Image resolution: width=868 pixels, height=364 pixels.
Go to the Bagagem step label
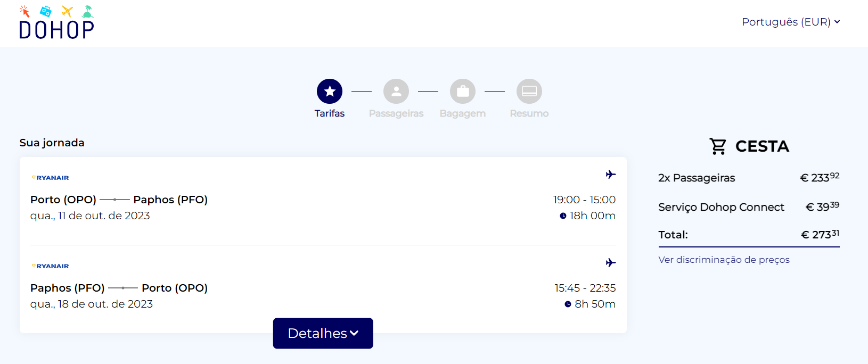[463, 113]
